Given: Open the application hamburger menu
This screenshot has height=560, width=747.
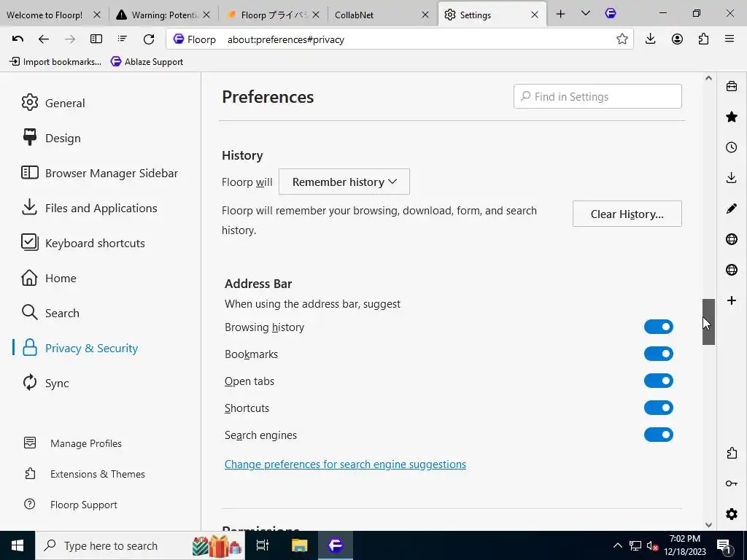Looking at the screenshot, I should 729,39.
